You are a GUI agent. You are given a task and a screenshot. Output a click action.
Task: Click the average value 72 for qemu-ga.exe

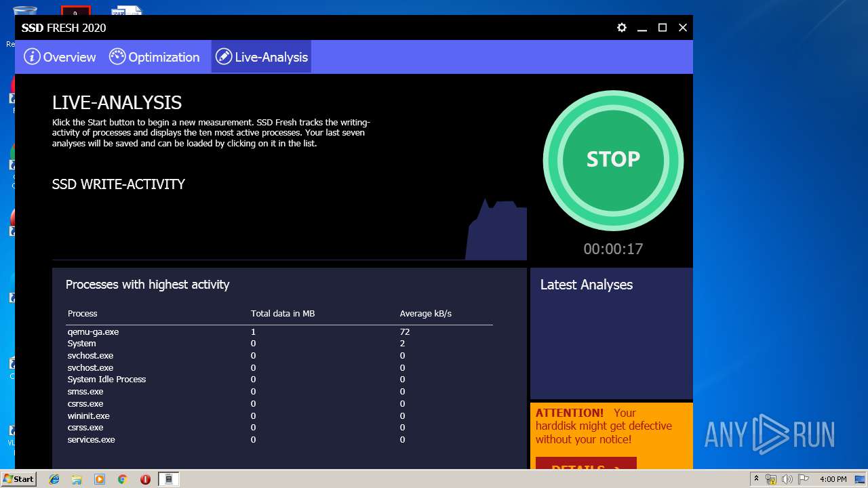[405, 332]
